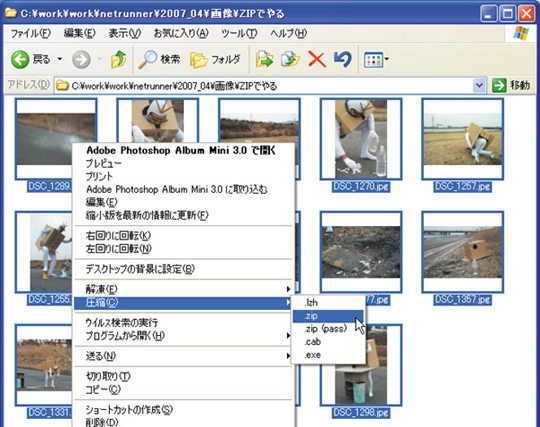Screen dimensions: 540x427
Task: Open the Views dropdown button
Action: tap(376, 60)
